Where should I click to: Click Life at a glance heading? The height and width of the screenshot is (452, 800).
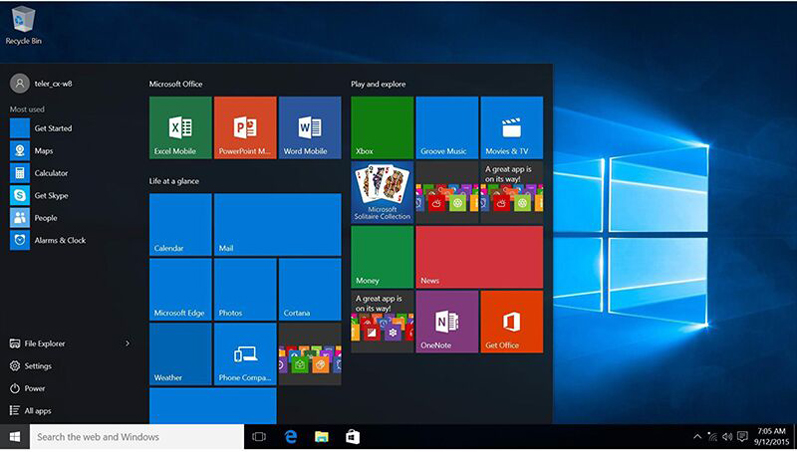click(174, 181)
